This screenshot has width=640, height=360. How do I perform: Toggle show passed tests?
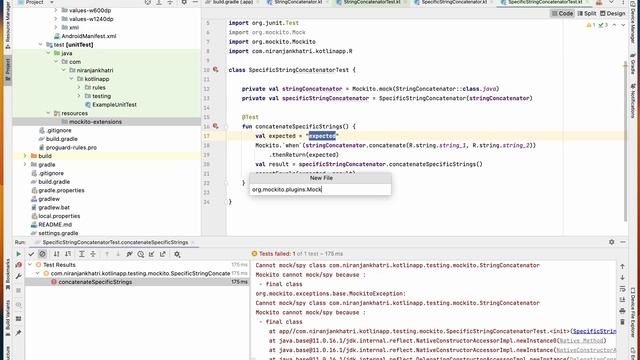[31, 254]
